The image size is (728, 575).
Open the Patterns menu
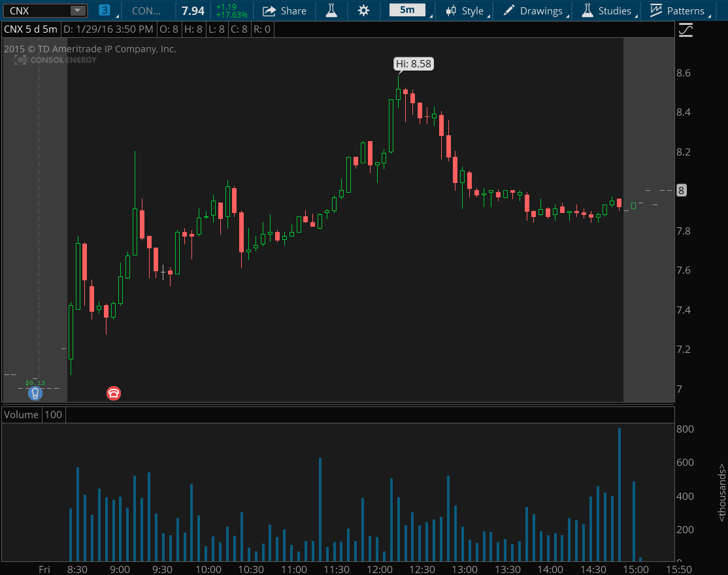click(x=678, y=10)
